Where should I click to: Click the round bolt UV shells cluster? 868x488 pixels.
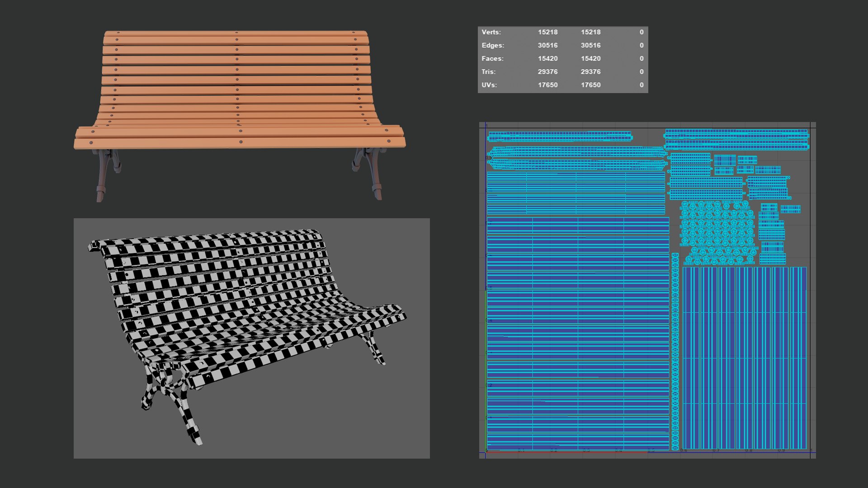[718, 233]
